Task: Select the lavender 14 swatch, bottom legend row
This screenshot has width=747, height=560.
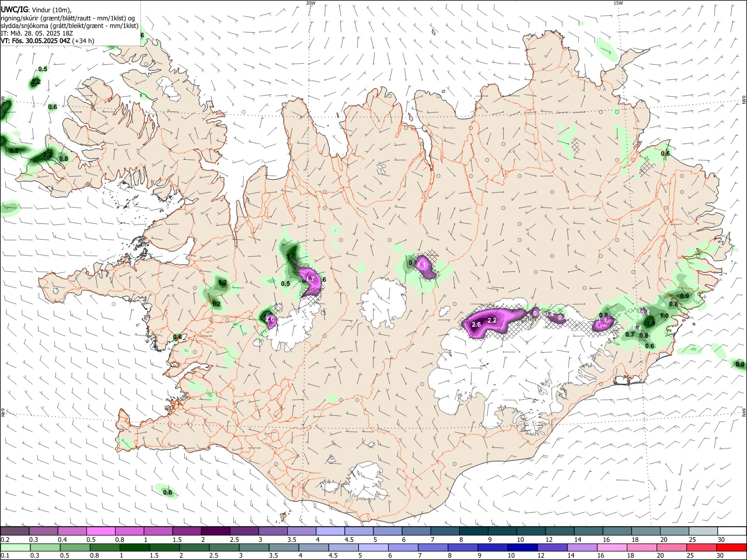Action: pos(582,547)
